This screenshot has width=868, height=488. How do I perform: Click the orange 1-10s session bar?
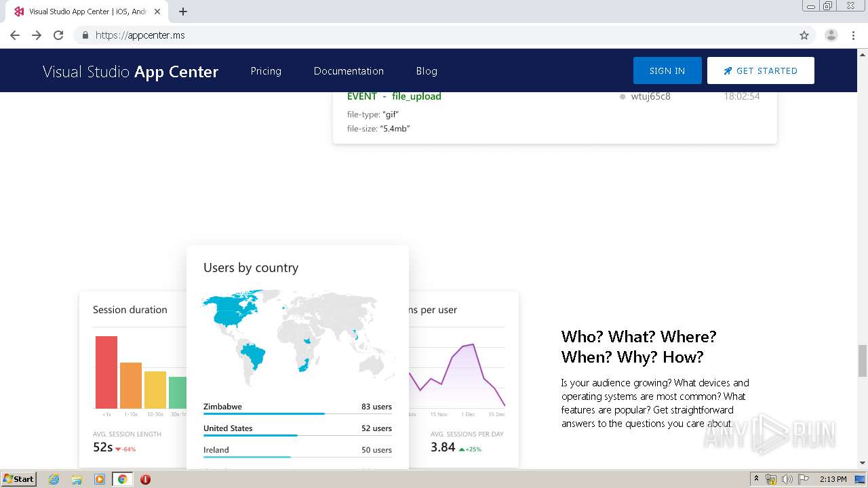coord(131,386)
